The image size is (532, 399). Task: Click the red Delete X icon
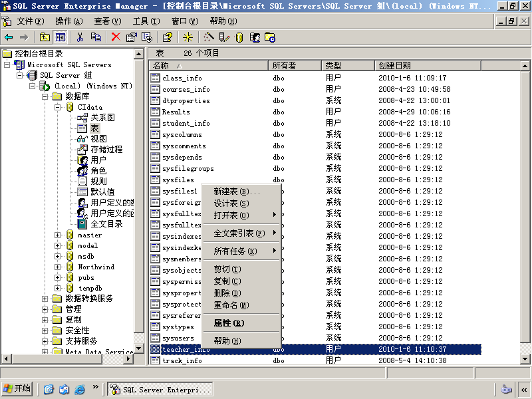116,37
